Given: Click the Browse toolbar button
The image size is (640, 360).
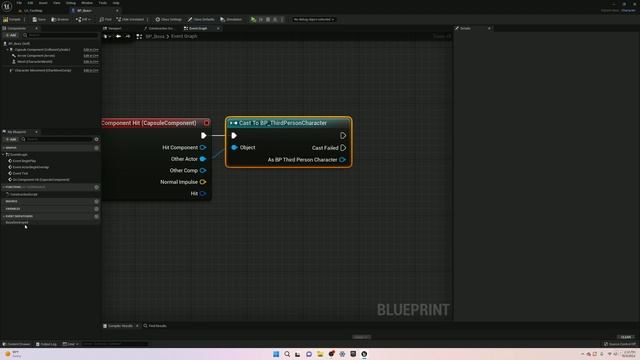Looking at the screenshot, I should pyautogui.click(x=60, y=19).
